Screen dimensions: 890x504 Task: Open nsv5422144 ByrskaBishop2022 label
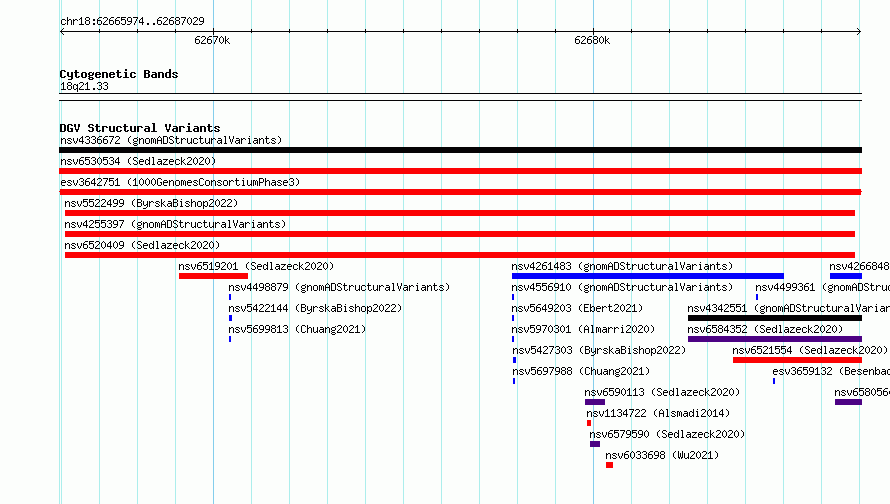pyautogui.click(x=315, y=308)
